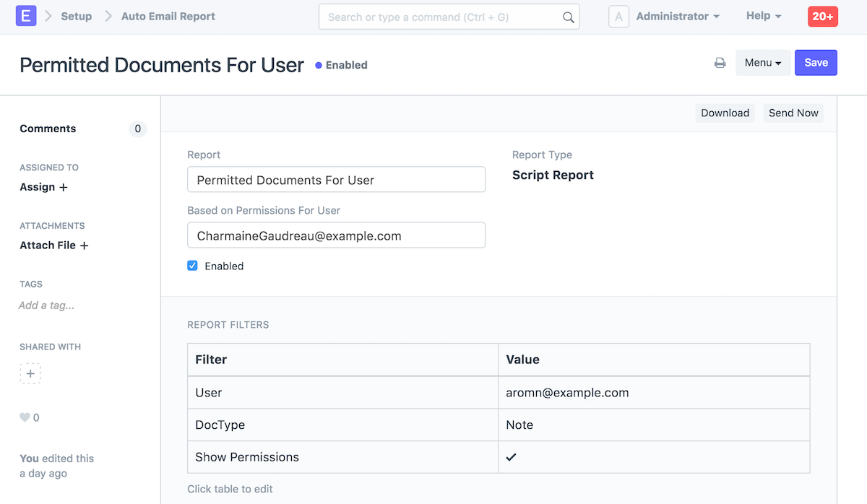
Task: Click the Administrator avatar icon
Action: [x=618, y=17]
